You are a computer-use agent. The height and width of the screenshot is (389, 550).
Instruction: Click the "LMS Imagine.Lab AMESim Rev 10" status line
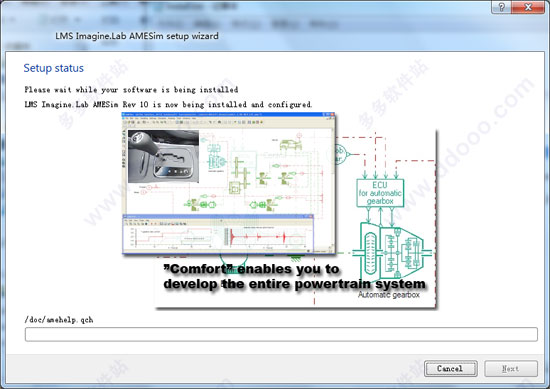click(168, 105)
